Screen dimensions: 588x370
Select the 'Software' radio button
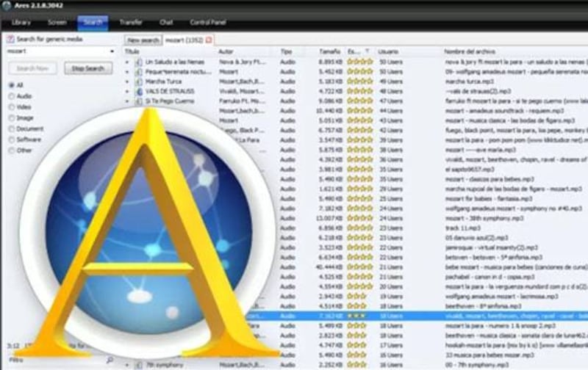(12, 139)
